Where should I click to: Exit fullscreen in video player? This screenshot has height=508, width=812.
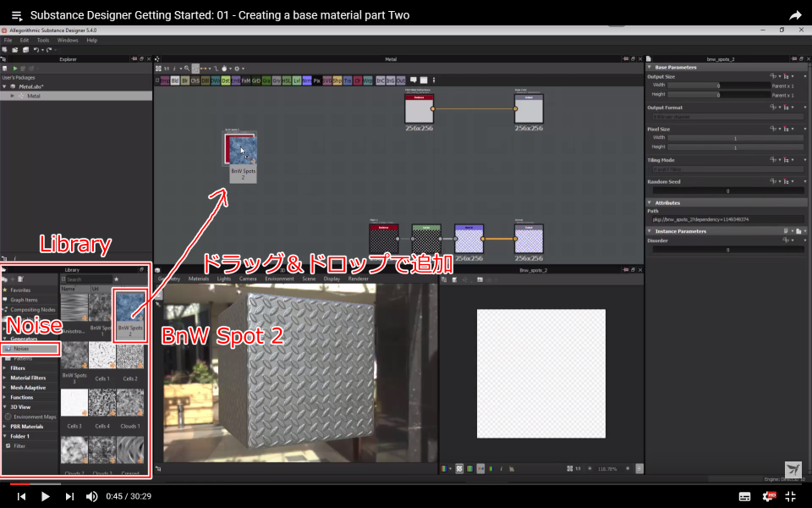tap(791, 496)
